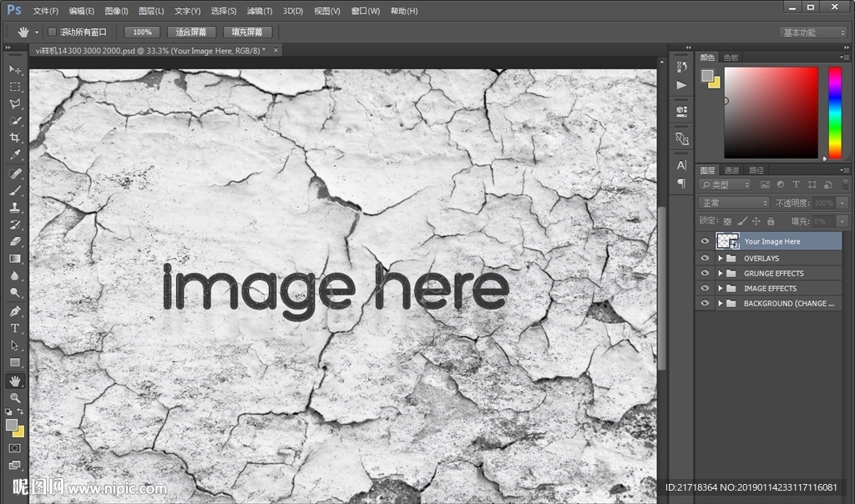Toggle layer filtering switch on or off
The image size is (855, 504).
[846, 184]
